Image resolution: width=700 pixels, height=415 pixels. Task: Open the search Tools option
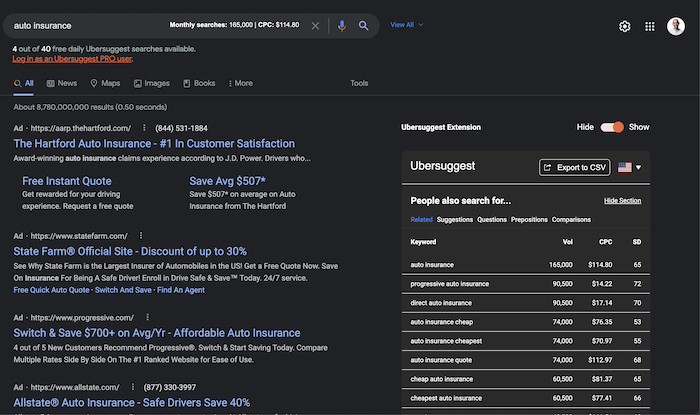(x=359, y=83)
